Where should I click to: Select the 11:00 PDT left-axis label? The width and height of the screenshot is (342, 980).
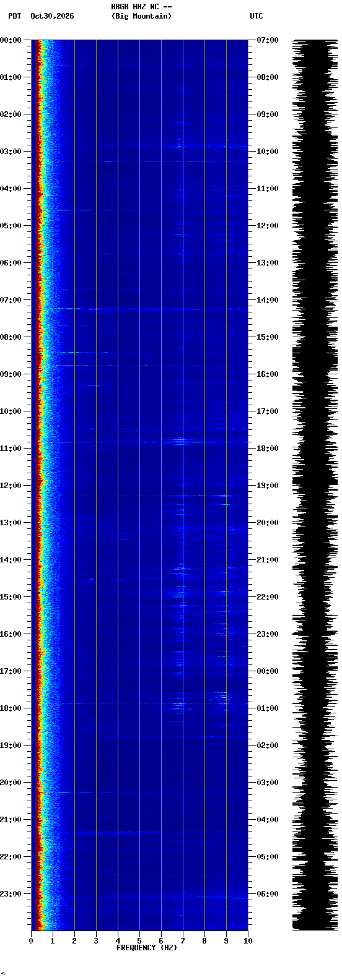coord(11,449)
